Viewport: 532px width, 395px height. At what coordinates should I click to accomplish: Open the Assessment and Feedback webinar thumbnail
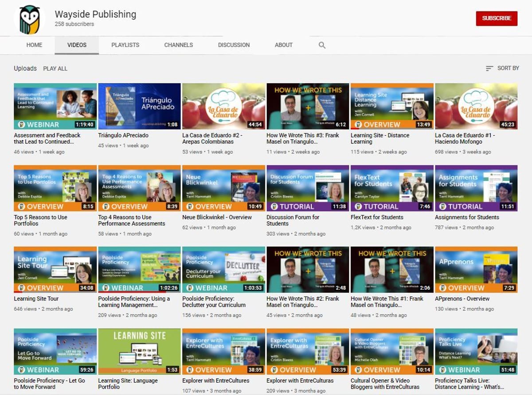[55, 107]
